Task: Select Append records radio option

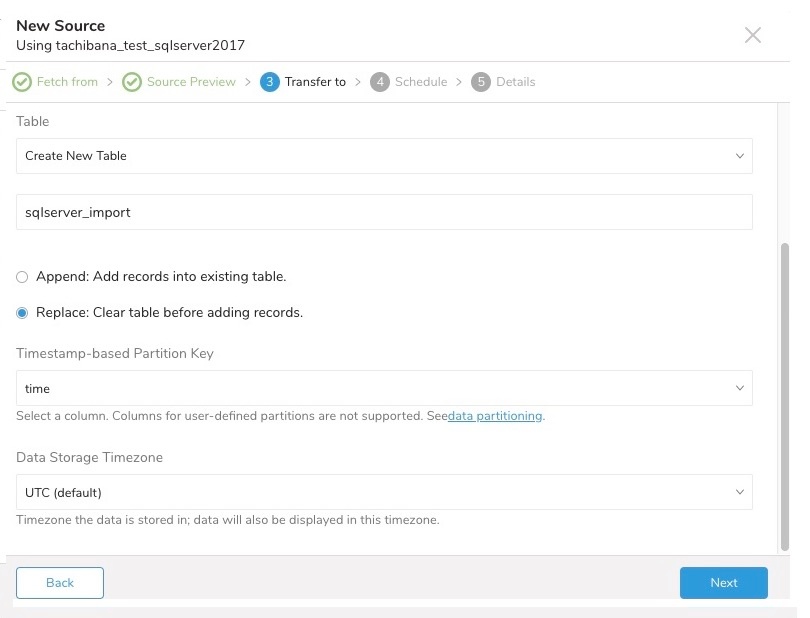Action: point(22,277)
